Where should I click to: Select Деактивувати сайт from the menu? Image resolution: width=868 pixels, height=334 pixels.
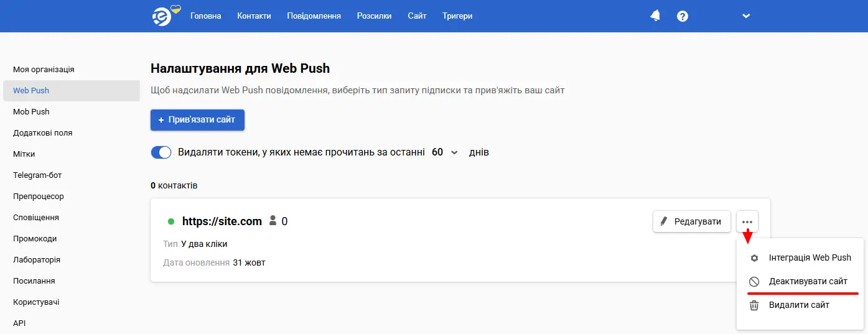coord(808,282)
